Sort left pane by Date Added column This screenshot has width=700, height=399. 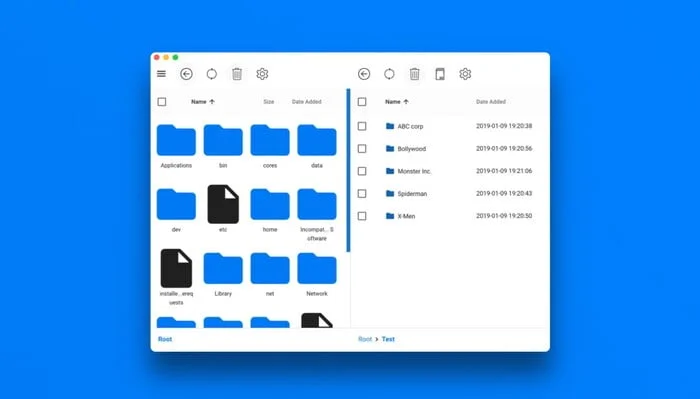(x=307, y=102)
